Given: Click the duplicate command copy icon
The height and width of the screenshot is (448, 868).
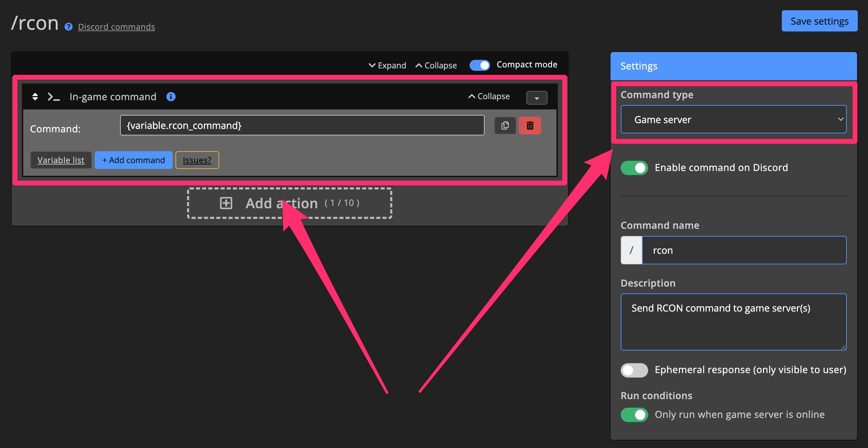Looking at the screenshot, I should click(505, 126).
